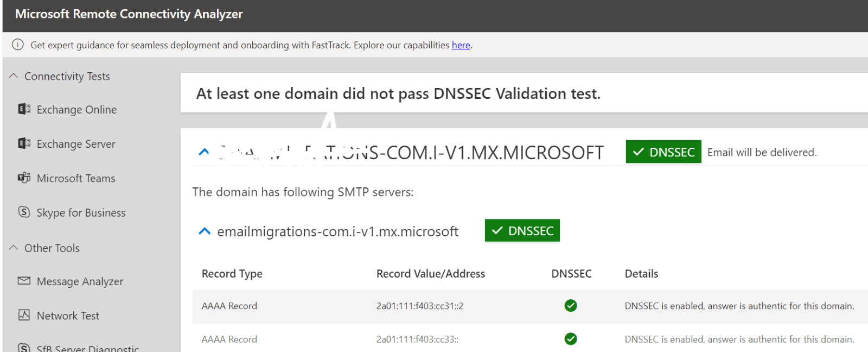Click the Exchange Server icon
This screenshot has height=352, width=868.
24,143
